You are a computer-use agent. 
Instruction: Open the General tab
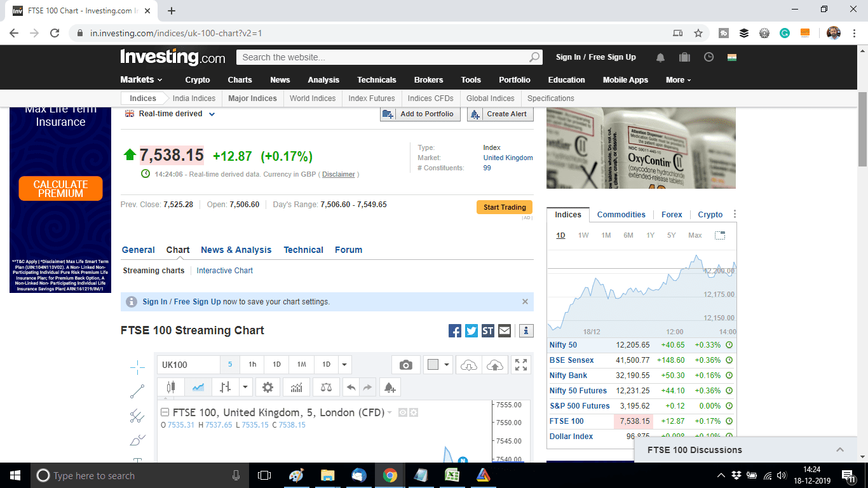138,250
